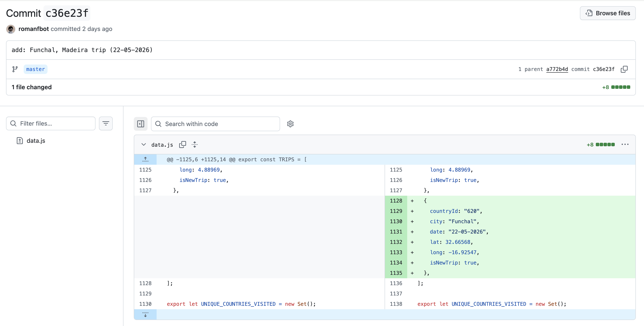This screenshot has height=326, width=644.
Task: Select added line number 1134
Action: coord(396,263)
